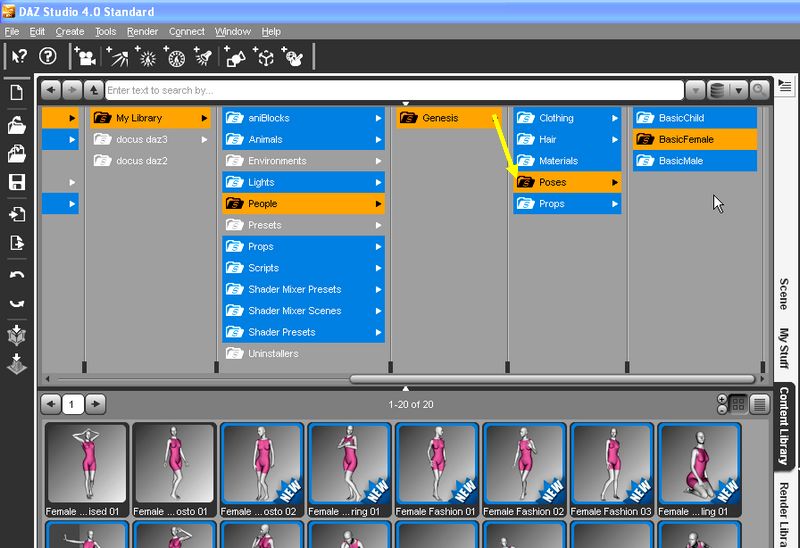The height and width of the screenshot is (548, 800).
Task: Go to previous results page
Action: pyautogui.click(x=51, y=404)
